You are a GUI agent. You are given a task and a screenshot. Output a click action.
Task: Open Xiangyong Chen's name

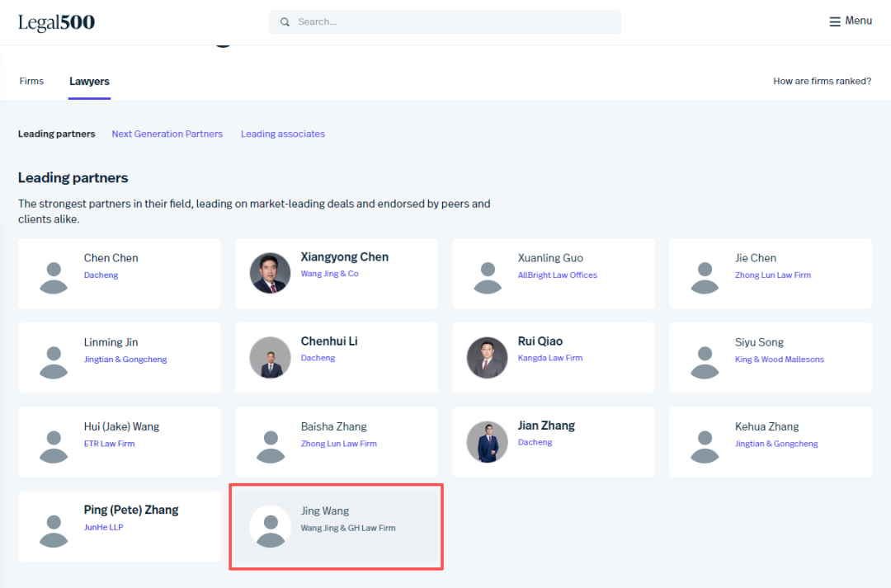[344, 256]
